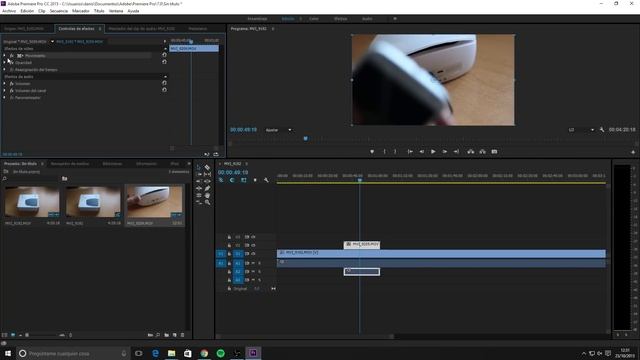Viewport: 640px width, 360px height.
Task: Open the Secuencia menu
Action: pyautogui.click(x=58, y=11)
